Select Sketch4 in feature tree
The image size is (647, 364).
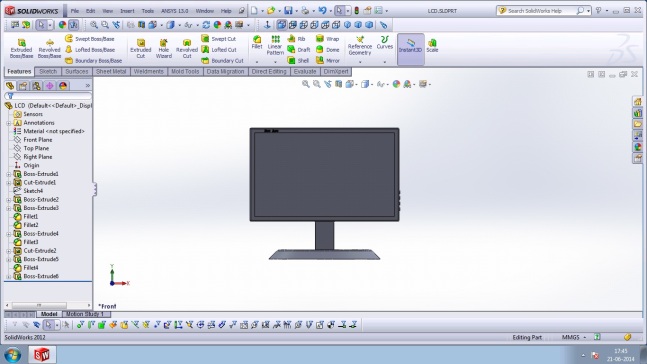(x=33, y=191)
